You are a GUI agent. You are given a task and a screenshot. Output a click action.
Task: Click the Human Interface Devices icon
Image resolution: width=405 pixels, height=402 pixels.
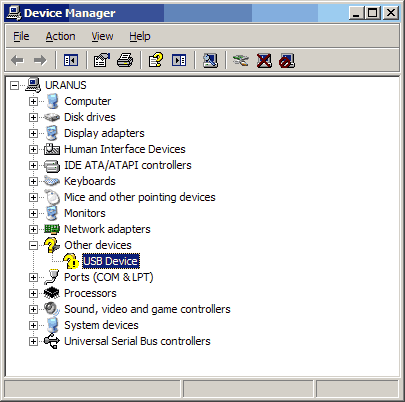click(52, 149)
